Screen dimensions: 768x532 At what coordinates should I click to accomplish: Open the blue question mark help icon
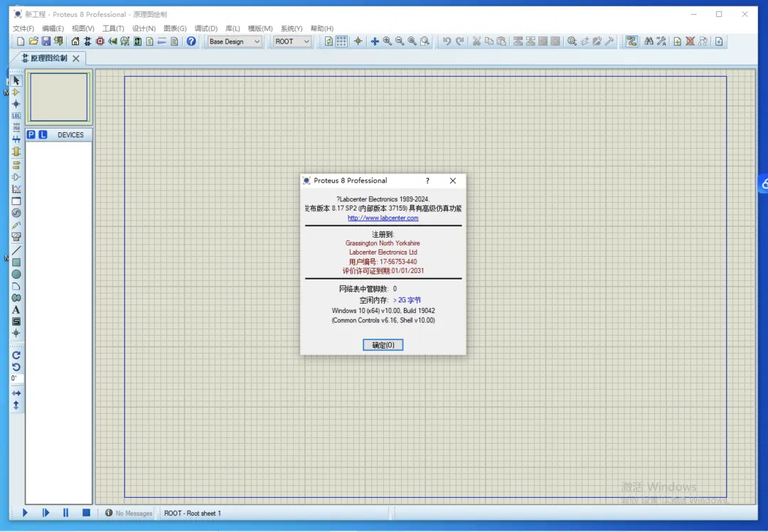191,42
